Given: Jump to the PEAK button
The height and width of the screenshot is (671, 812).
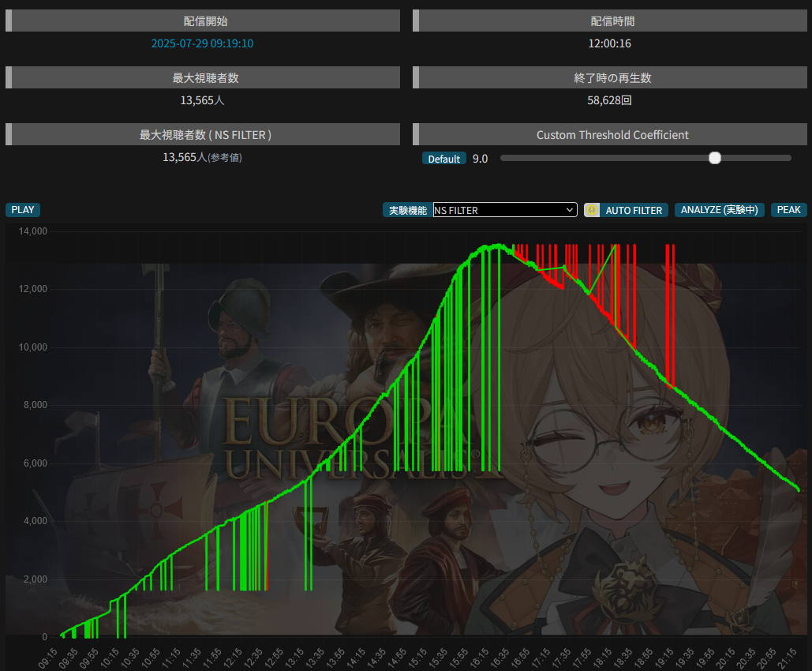Looking at the screenshot, I should click(x=788, y=210).
